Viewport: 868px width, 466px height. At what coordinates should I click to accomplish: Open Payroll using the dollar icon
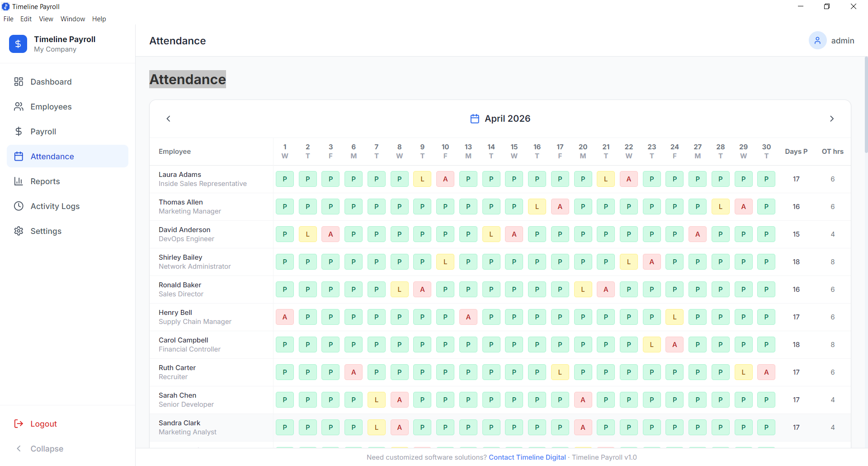pyautogui.click(x=19, y=131)
